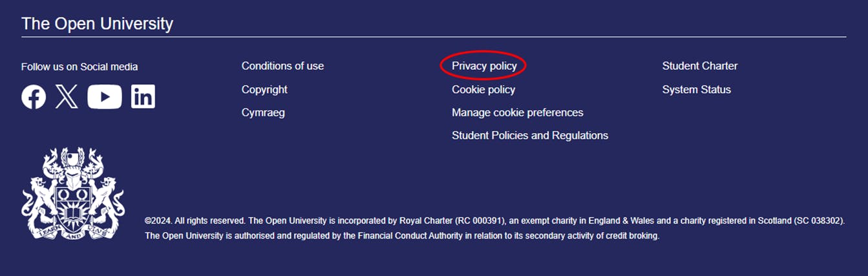Viewport: 868px width, 276px height.
Task: Click the ©2024 All rights reserved text
Action: pyautogui.click(x=195, y=221)
